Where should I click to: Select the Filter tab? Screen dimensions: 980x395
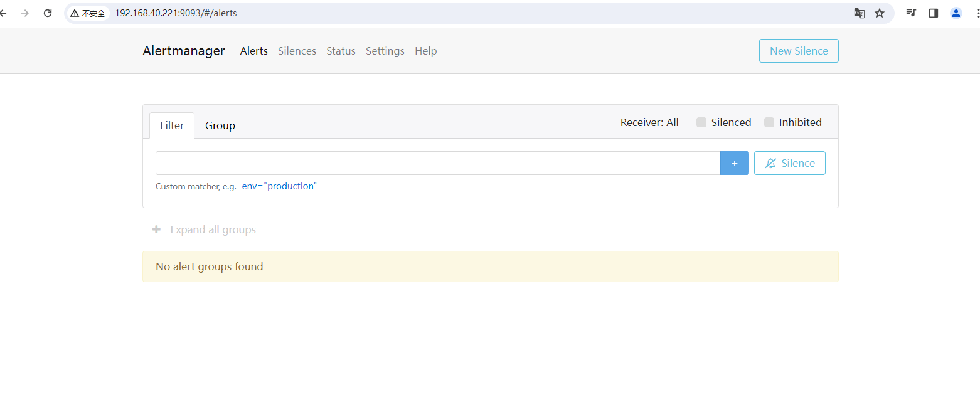[172, 125]
